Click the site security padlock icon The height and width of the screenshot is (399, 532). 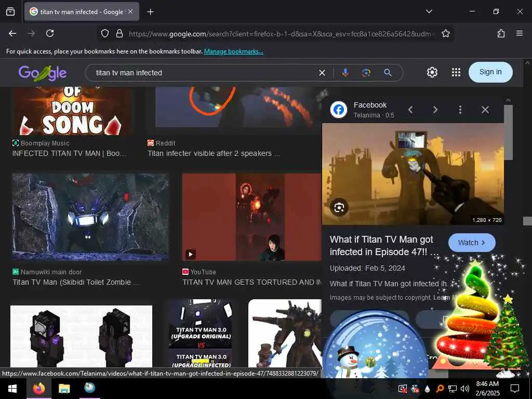[119, 33]
